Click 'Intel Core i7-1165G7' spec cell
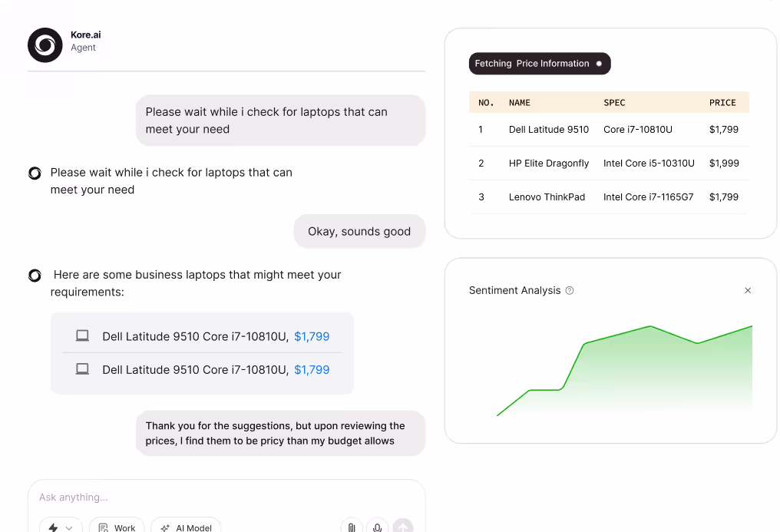Viewport: 780px width, 532px height. click(648, 197)
